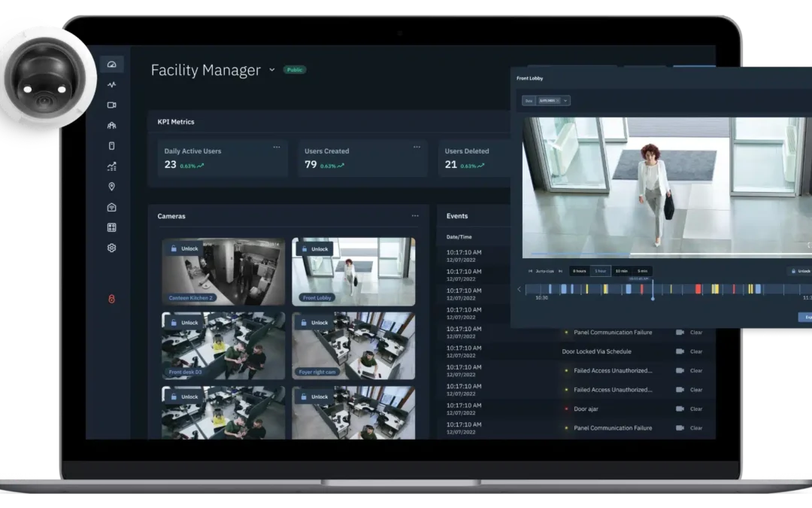Open the mobile device icon in sidebar
The height and width of the screenshot is (508, 812).
(x=111, y=146)
